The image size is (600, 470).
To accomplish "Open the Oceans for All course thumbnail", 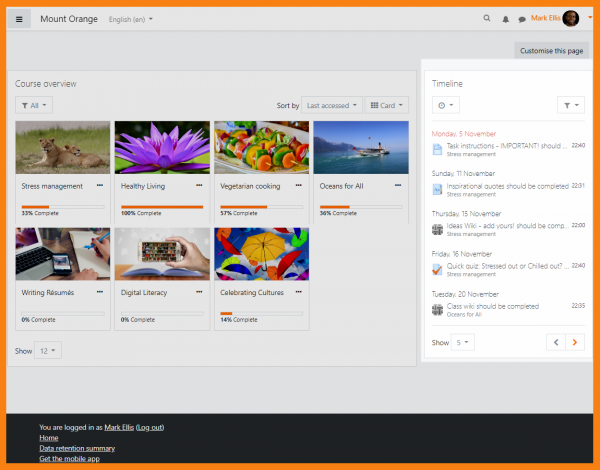I will [x=360, y=147].
